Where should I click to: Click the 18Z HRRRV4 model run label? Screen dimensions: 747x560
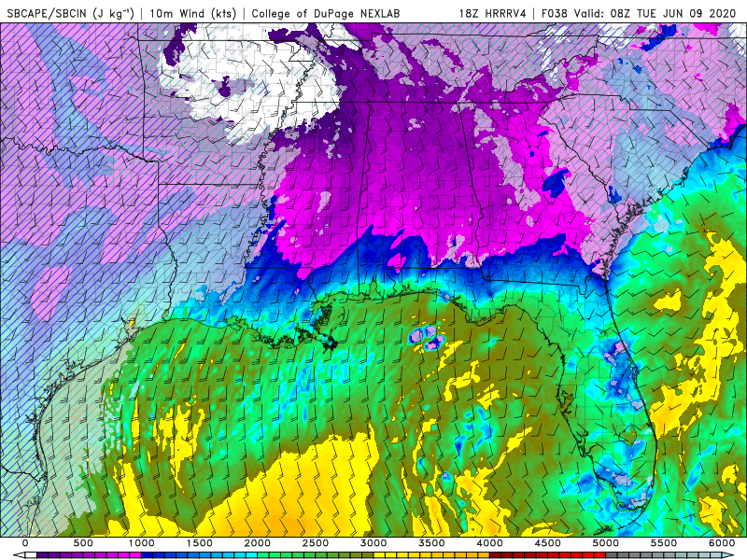pos(492,13)
